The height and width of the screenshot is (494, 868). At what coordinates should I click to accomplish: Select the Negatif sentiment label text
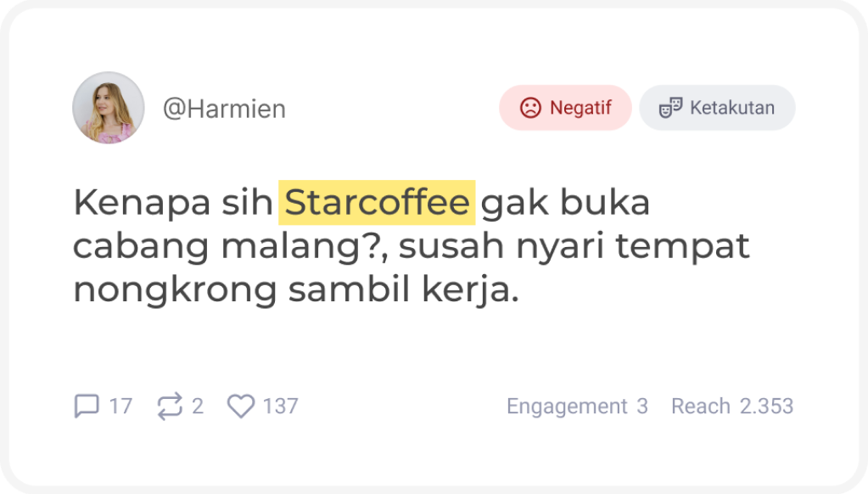(580, 108)
